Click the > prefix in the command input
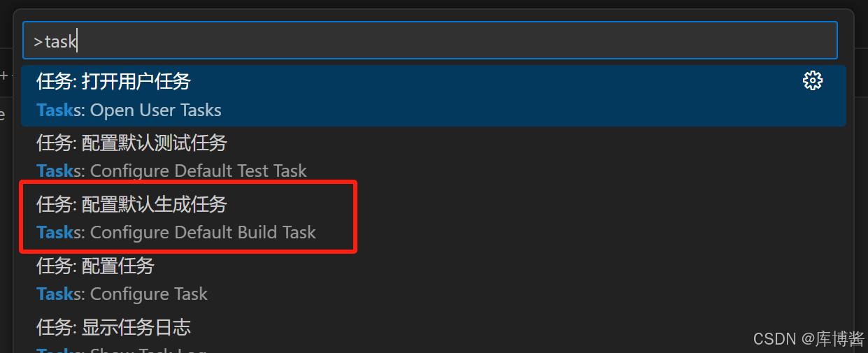The image size is (868, 353). coord(38,42)
